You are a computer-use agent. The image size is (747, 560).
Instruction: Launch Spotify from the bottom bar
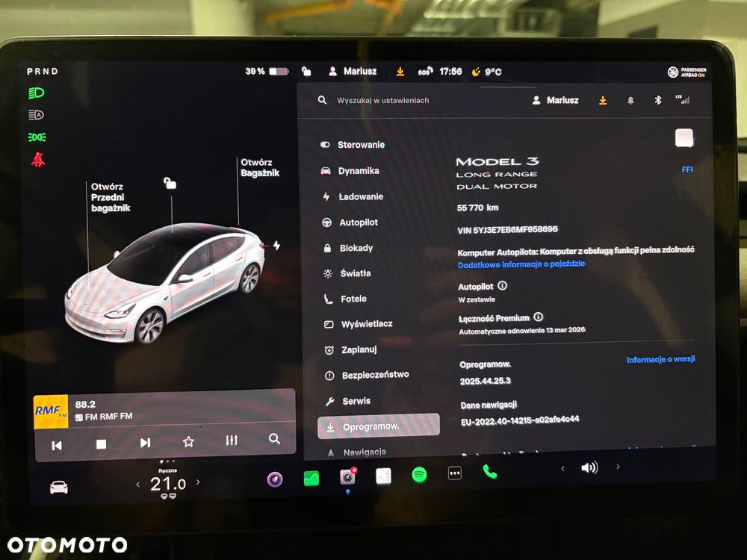(x=419, y=475)
